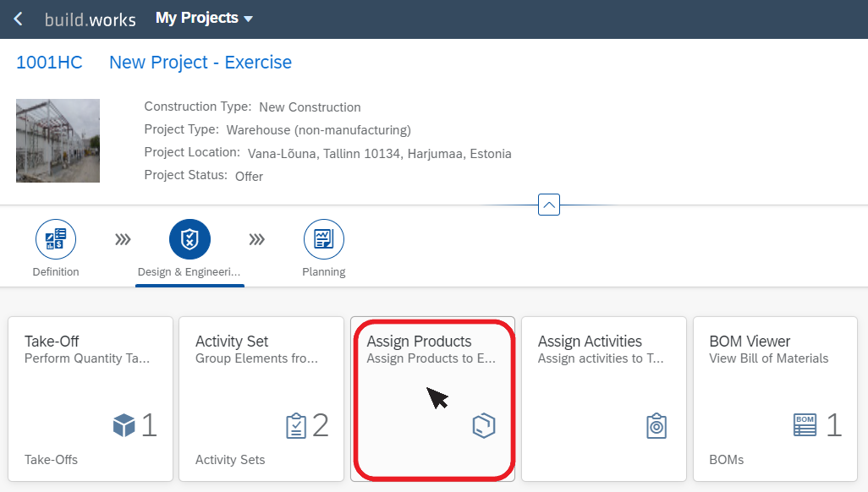Open the Take-Off tile

click(x=91, y=399)
